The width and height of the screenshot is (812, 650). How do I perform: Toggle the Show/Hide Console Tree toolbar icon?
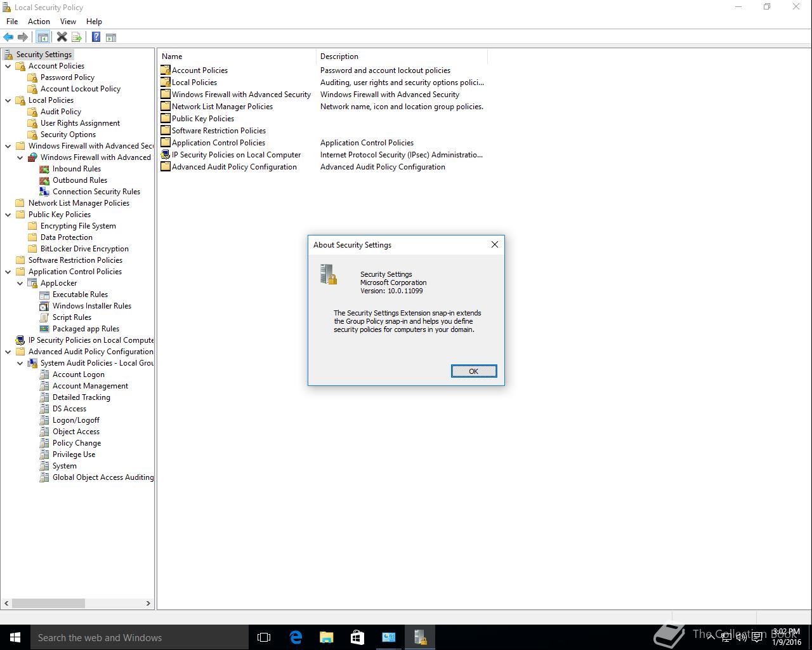[x=43, y=37]
